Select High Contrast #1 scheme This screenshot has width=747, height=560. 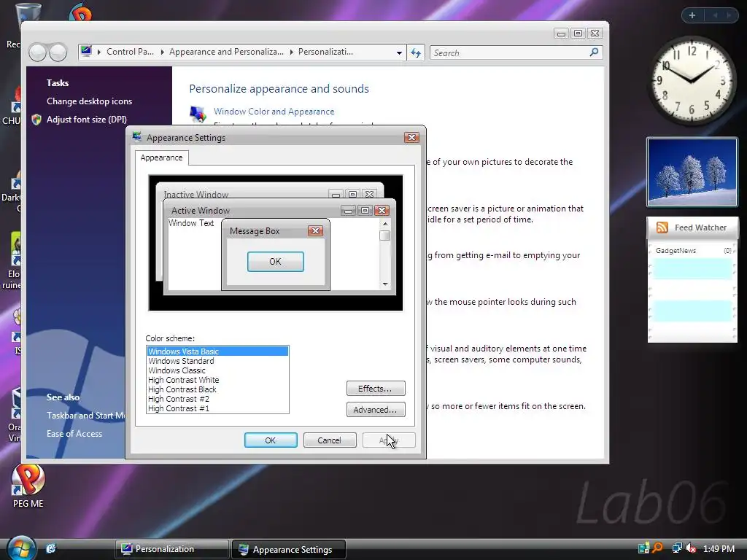click(217, 408)
